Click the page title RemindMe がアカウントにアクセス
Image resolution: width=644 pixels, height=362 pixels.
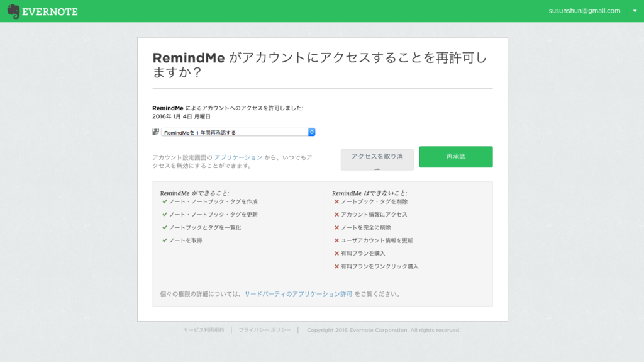click(x=319, y=65)
